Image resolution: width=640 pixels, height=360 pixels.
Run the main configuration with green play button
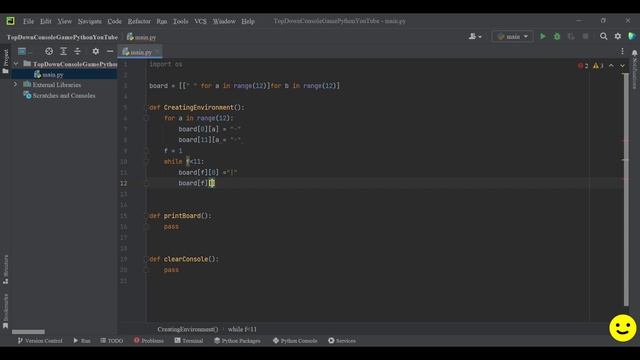[543, 37]
